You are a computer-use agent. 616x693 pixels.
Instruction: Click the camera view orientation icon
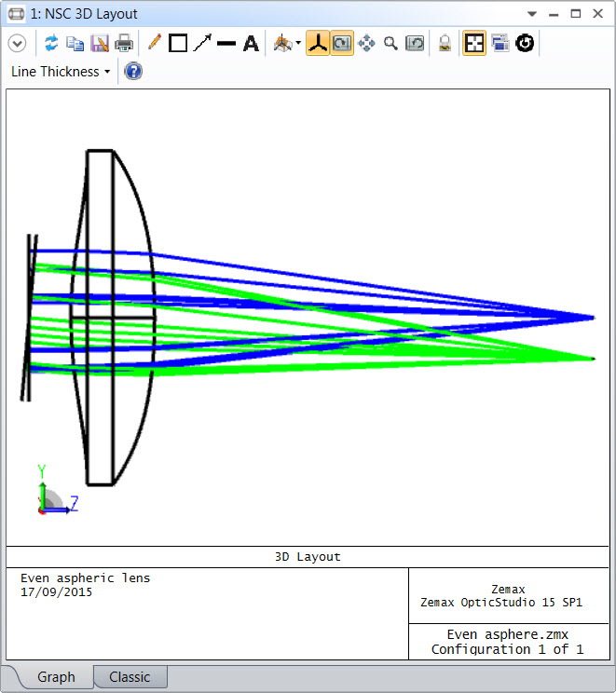(x=282, y=43)
